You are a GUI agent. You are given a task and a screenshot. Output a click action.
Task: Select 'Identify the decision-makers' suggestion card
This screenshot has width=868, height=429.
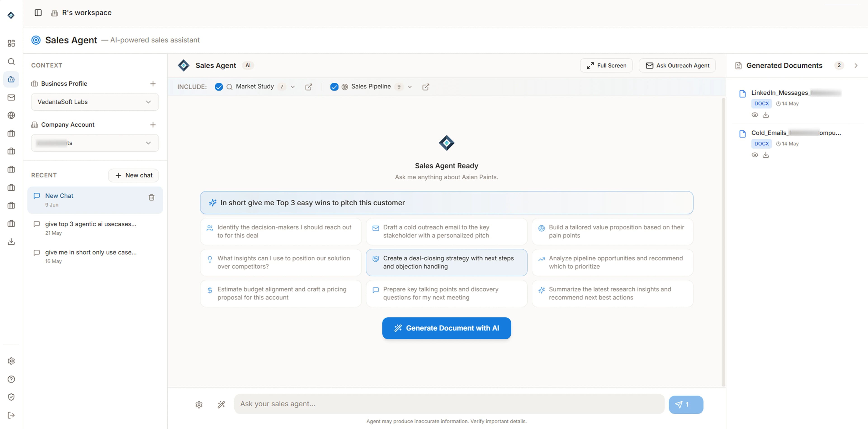(281, 231)
